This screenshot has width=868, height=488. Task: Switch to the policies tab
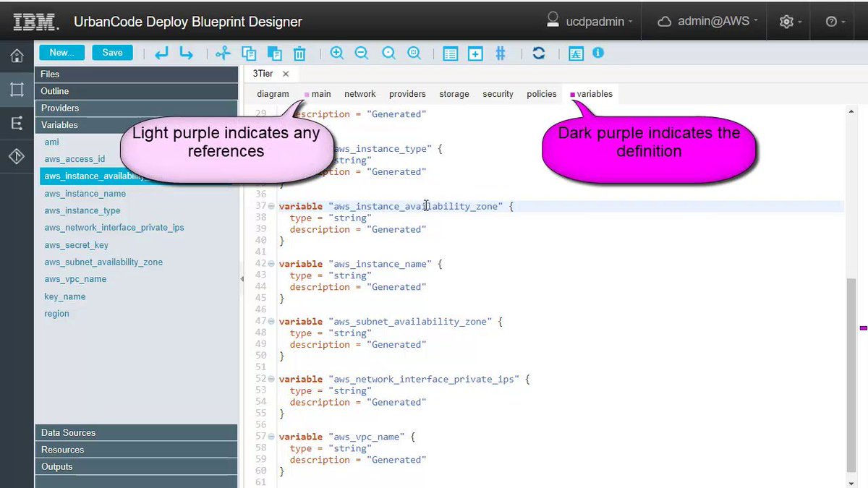pos(542,94)
